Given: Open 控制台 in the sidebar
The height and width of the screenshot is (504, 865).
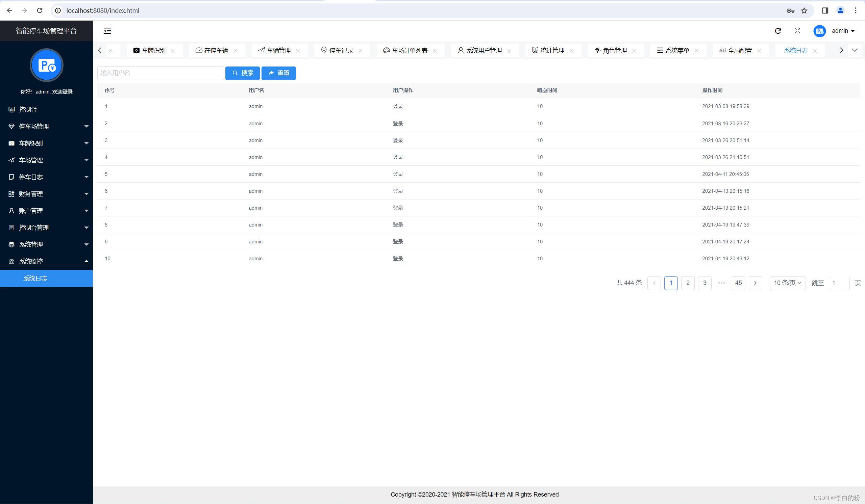Looking at the screenshot, I should [46, 109].
